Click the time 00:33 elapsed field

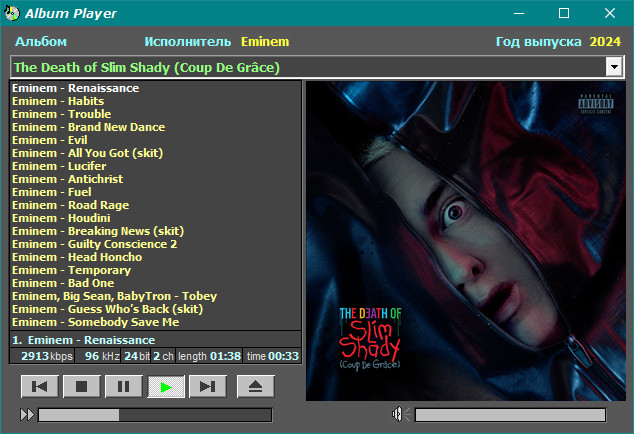coord(272,356)
